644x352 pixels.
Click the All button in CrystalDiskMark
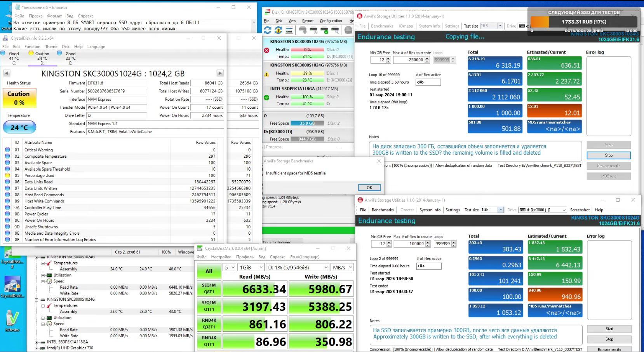(x=209, y=271)
